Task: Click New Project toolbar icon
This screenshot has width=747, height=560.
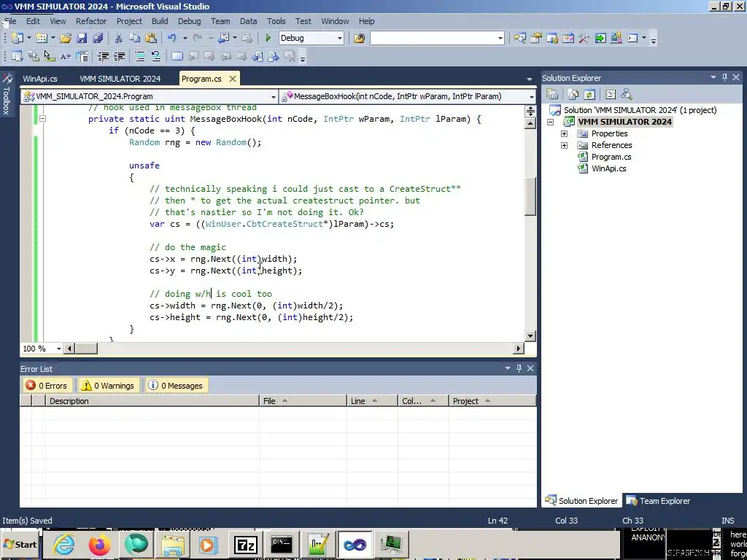Action: point(18,38)
